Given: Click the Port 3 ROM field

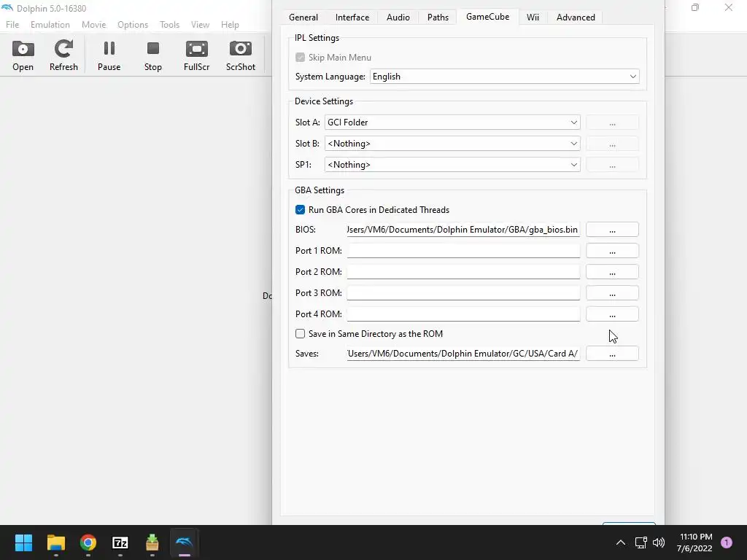Looking at the screenshot, I should [x=463, y=293].
